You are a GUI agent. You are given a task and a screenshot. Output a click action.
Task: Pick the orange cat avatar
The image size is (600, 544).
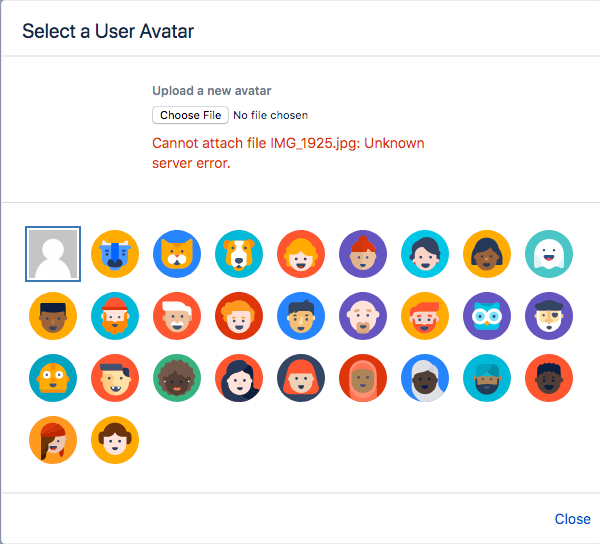177,254
